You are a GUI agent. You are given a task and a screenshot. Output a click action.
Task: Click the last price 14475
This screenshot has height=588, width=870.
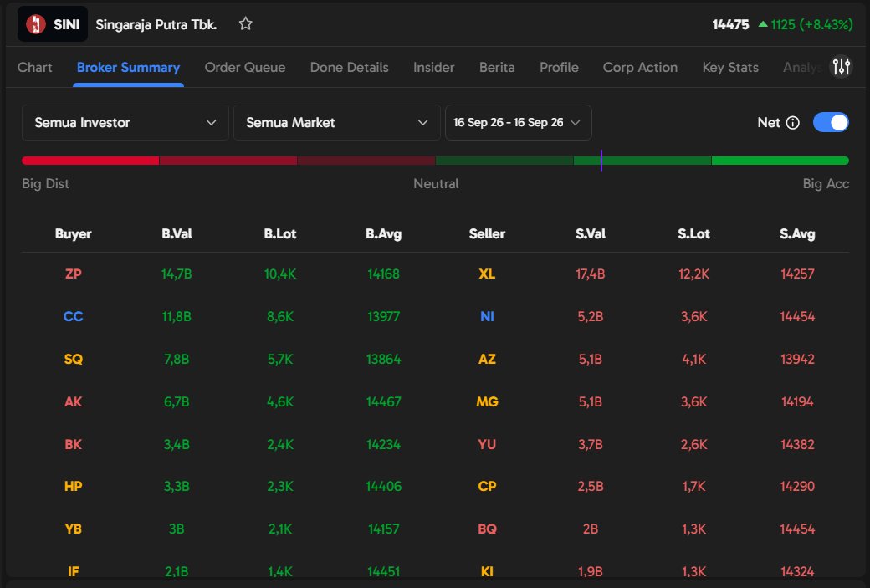click(x=730, y=24)
